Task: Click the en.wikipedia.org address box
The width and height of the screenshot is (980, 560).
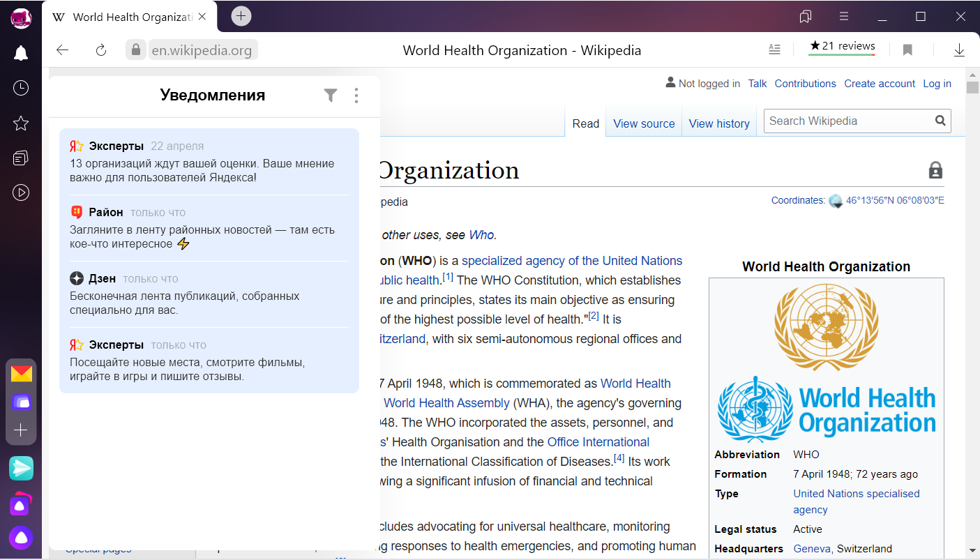Action: 202,50
